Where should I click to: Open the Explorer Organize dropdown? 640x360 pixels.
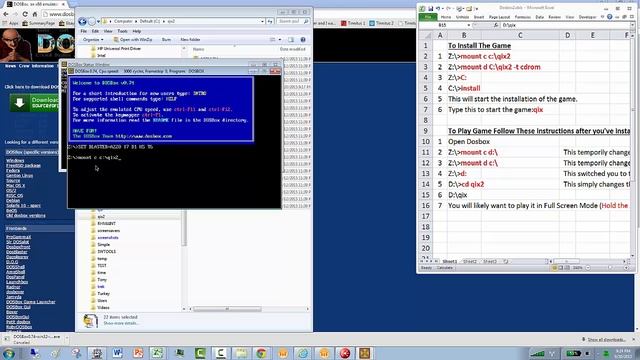93,40
